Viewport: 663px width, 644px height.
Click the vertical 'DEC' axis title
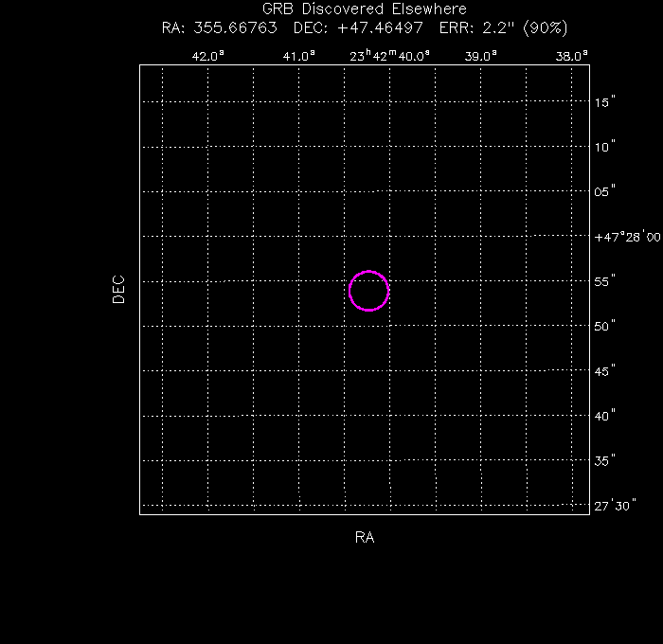point(118,290)
